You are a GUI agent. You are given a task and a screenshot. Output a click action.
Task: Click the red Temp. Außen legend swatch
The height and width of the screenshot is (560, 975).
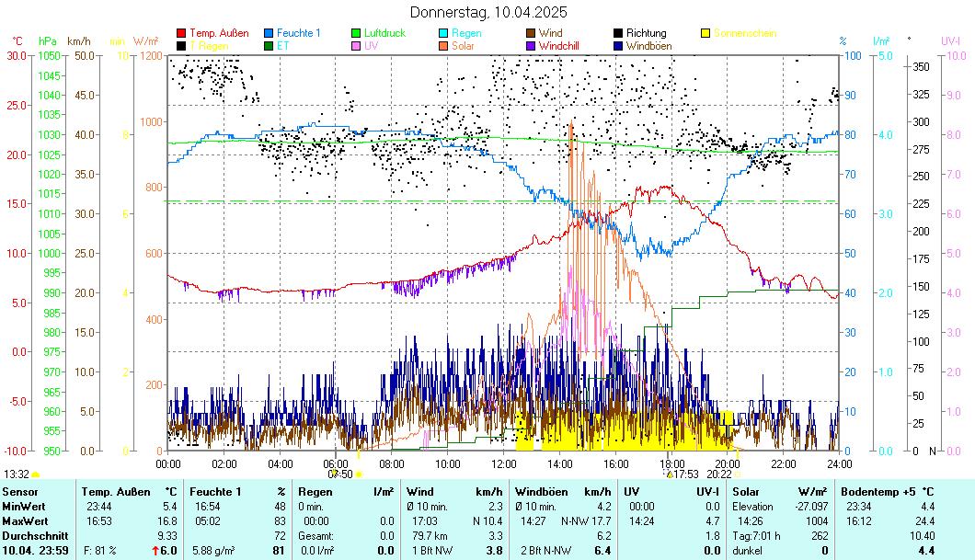click(x=181, y=33)
